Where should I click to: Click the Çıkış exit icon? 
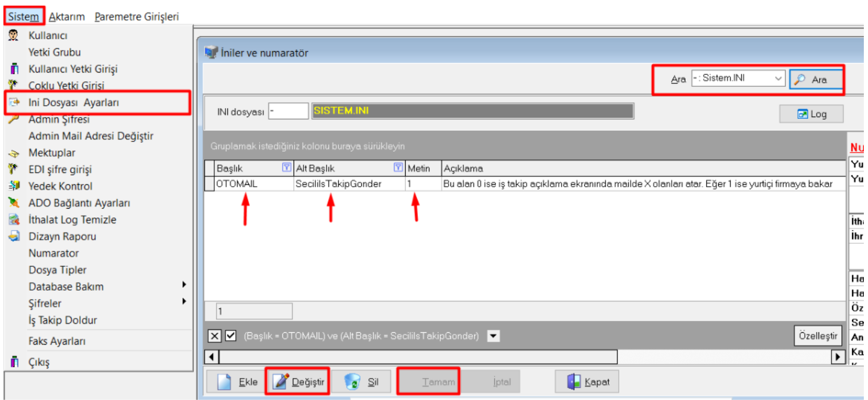14,363
